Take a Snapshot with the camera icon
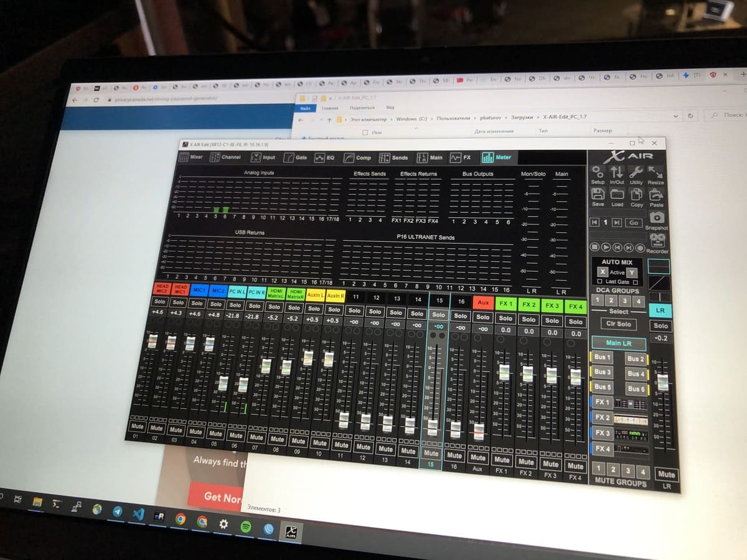This screenshot has width=747, height=560. pos(657,218)
